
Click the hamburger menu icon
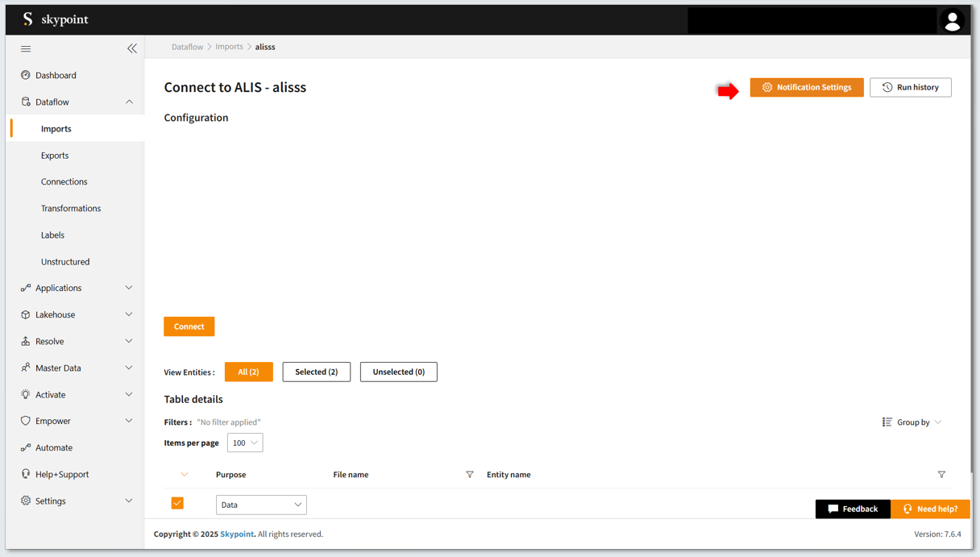[26, 49]
